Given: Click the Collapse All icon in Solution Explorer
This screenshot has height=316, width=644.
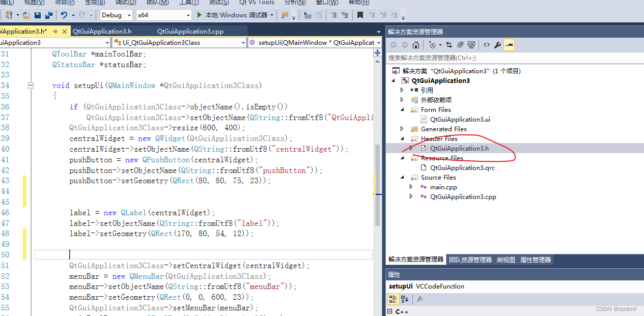Looking at the screenshot, I should [460, 45].
